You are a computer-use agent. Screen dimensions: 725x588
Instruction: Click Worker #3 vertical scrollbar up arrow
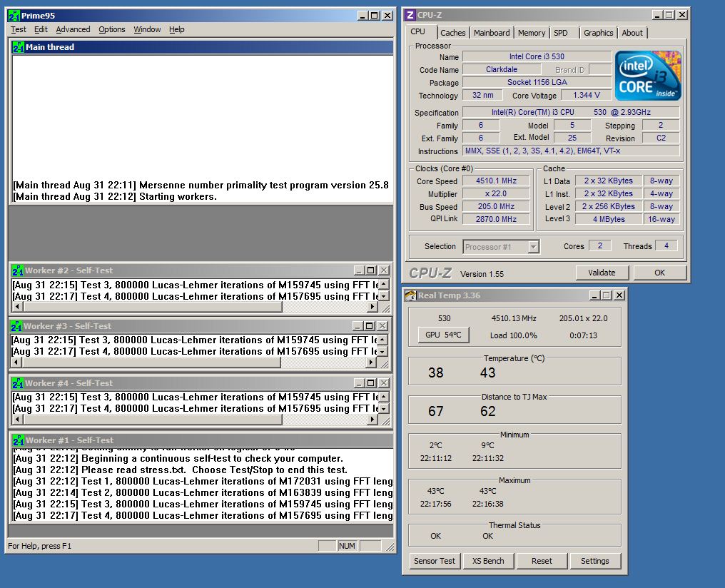[x=383, y=340]
